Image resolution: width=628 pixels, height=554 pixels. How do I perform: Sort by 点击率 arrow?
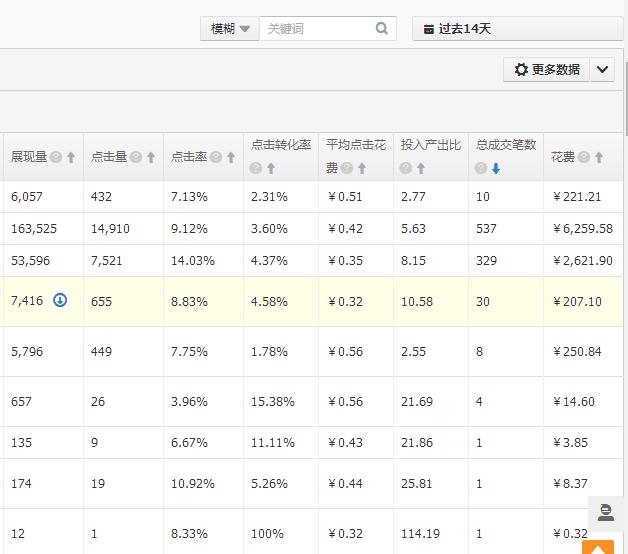pyautogui.click(x=231, y=157)
